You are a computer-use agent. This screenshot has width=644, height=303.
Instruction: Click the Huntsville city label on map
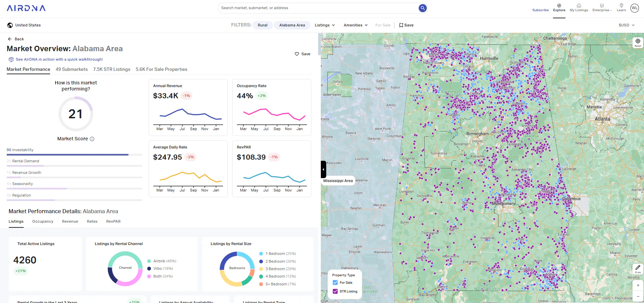pos(489,58)
